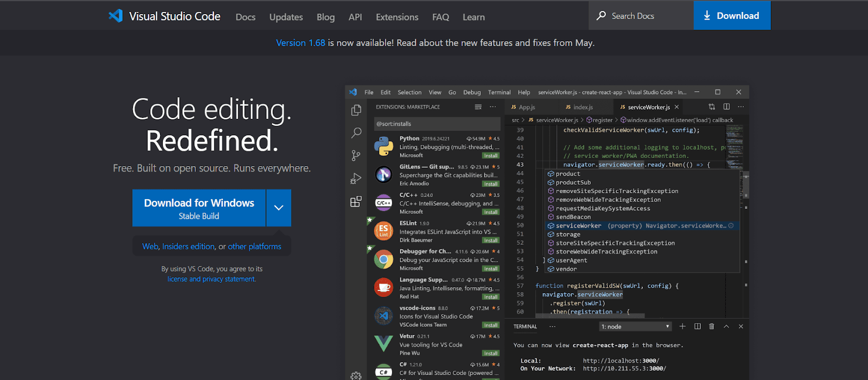The width and height of the screenshot is (868, 380).
Task: Click the split editor icon
Action: click(x=726, y=107)
